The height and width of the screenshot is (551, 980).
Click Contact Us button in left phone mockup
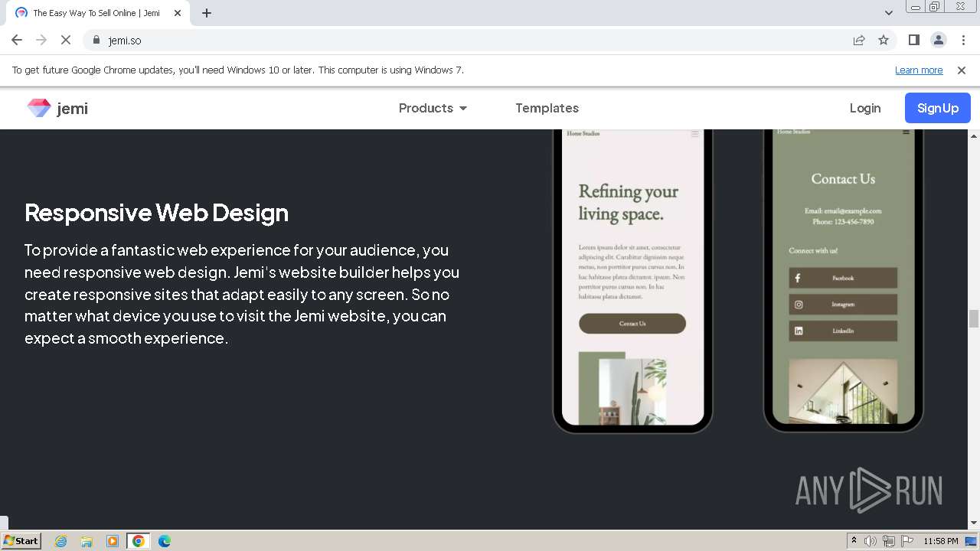pyautogui.click(x=632, y=323)
